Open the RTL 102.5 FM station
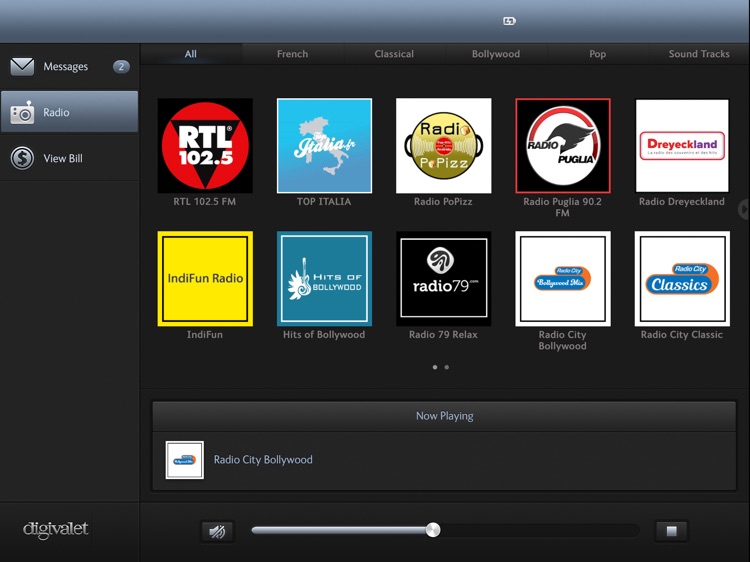This screenshot has height=562, width=750. pos(205,146)
